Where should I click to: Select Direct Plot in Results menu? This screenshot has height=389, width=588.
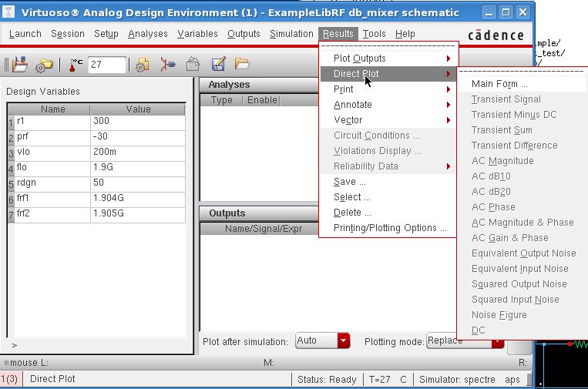pyautogui.click(x=388, y=74)
